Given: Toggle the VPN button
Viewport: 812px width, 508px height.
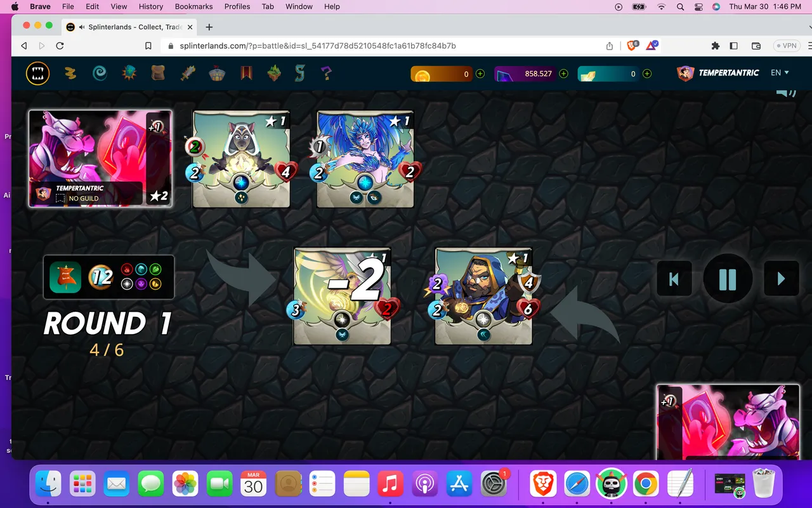Looking at the screenshot, I should (x=787, y=46).
